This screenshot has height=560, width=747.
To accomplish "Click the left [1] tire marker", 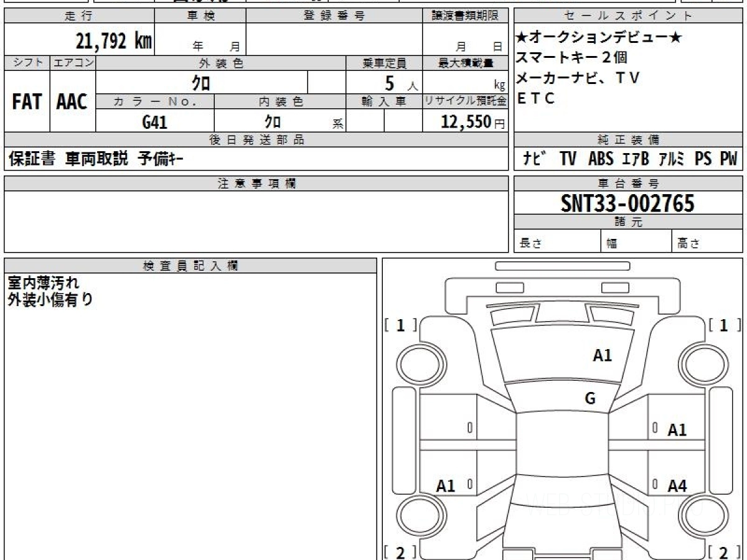I will (x=401, y=325).
